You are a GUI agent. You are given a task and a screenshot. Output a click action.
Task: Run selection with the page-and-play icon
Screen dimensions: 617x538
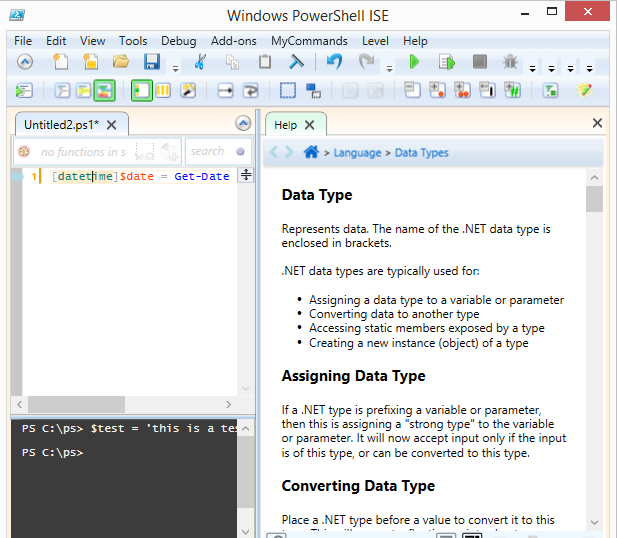(447, 62)
